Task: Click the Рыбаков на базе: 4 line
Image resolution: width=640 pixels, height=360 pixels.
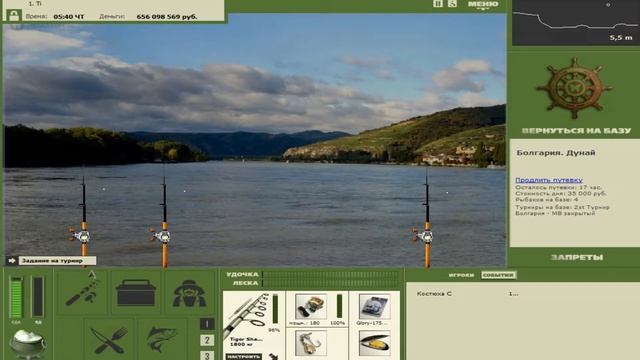Action: click(x=547, y=200)
